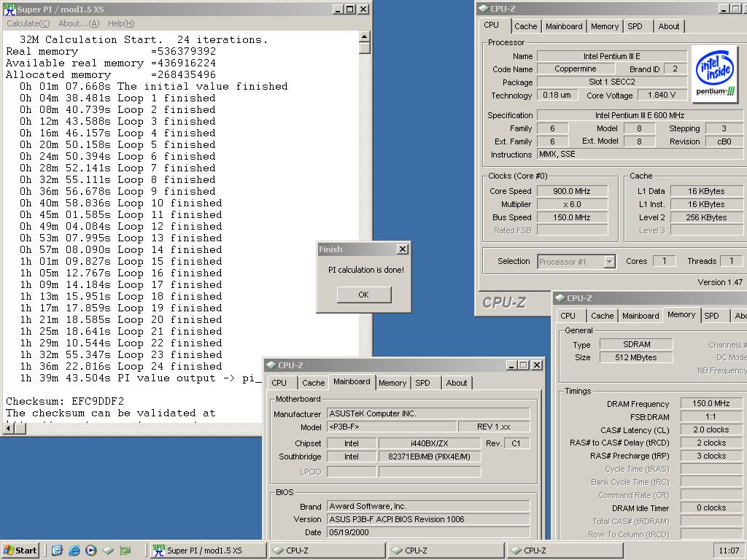Click the green last Quick Launch icon

[x=125, y=551]
